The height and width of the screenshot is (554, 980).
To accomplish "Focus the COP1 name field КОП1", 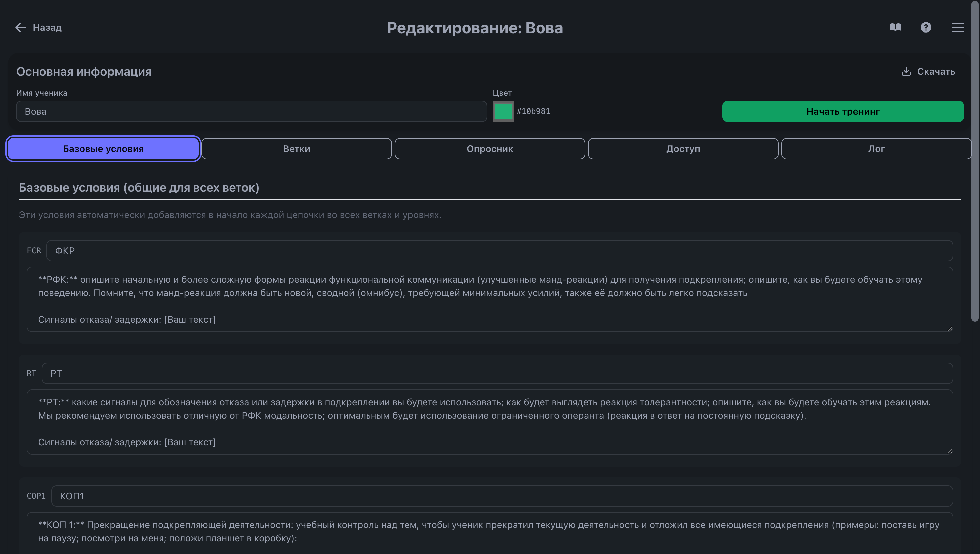I will coord(502,496).
